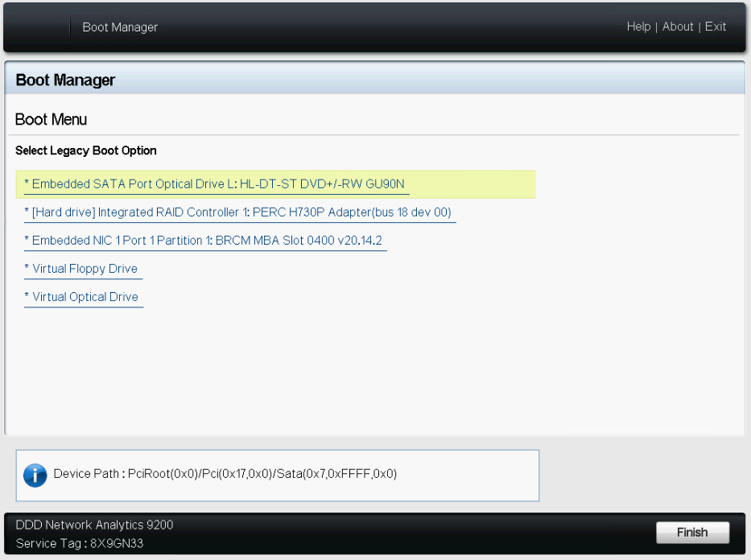Viewport: 751px width, 560px height.
Task: Select Hard drive Integrated RAID Controller 1 option
Action: 241,212
